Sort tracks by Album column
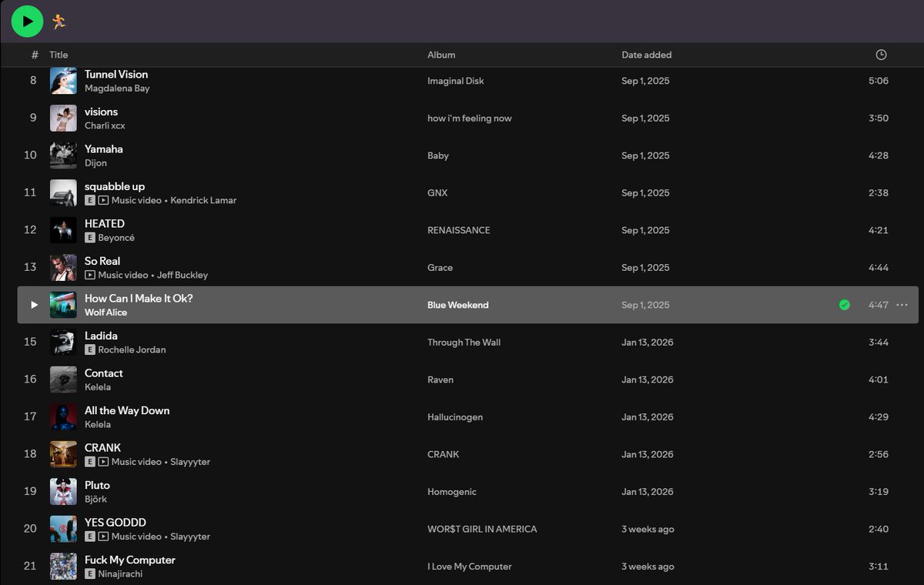The height and width of the screenshot is (585, 924). tap(441, 55)
